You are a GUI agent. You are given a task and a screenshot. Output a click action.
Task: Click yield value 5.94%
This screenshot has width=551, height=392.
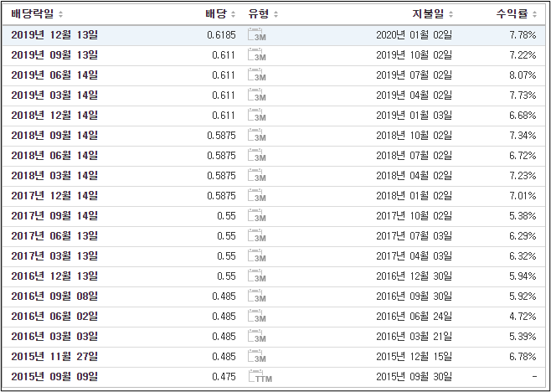click(523, 276)
